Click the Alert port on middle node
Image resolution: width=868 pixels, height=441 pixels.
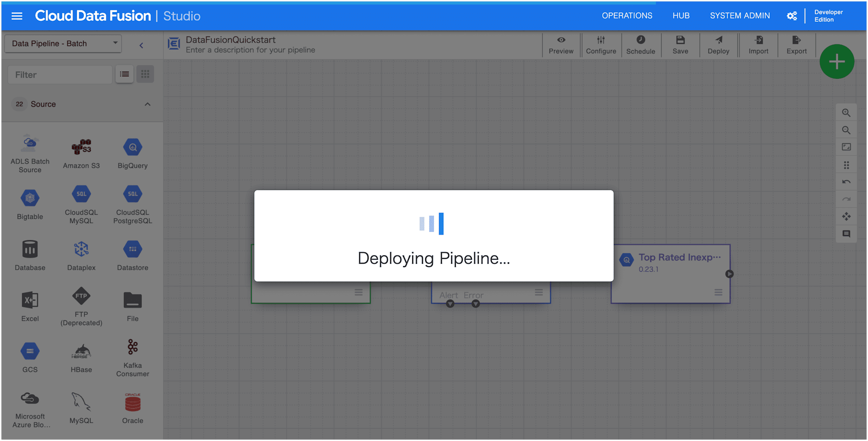click(x=450, y=304)
